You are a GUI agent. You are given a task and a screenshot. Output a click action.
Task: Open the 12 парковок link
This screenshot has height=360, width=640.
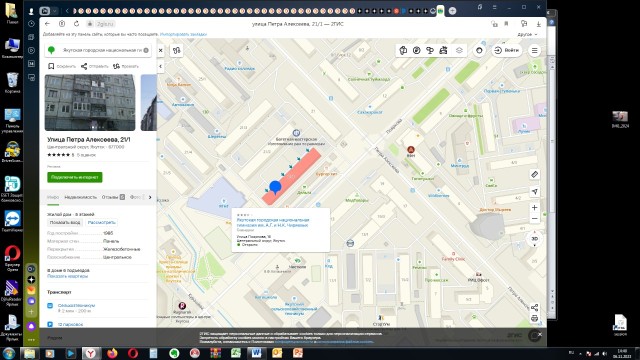click(70, 324)
